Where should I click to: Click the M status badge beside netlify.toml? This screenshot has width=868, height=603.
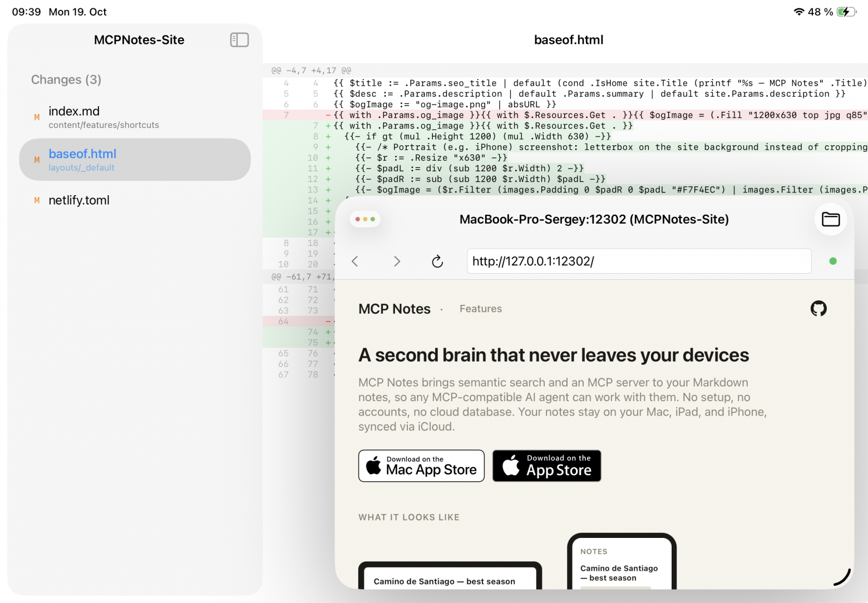coord(37,200)
